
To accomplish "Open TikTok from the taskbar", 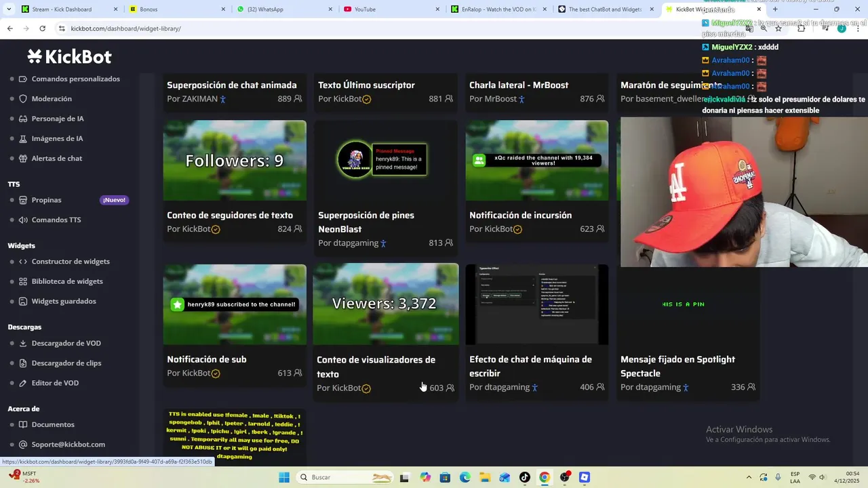I will tap(525, 477).
